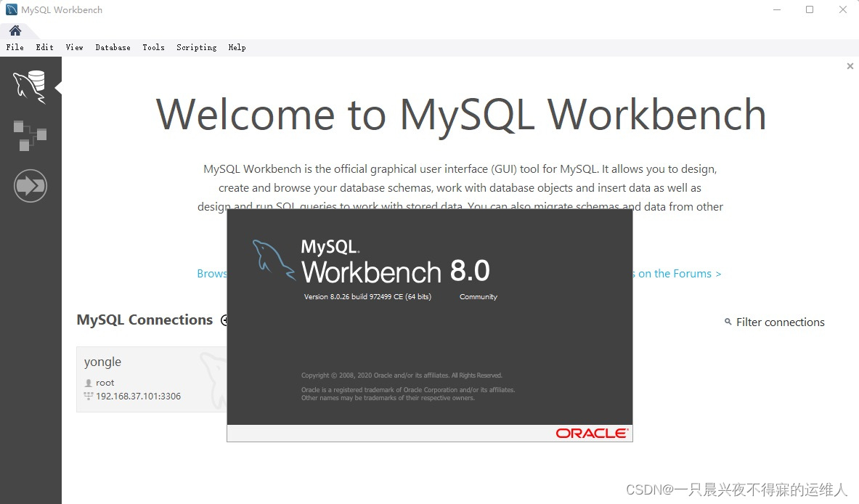
Task: Click the Filter connections magnifier icon
Action: coord(728,322)
